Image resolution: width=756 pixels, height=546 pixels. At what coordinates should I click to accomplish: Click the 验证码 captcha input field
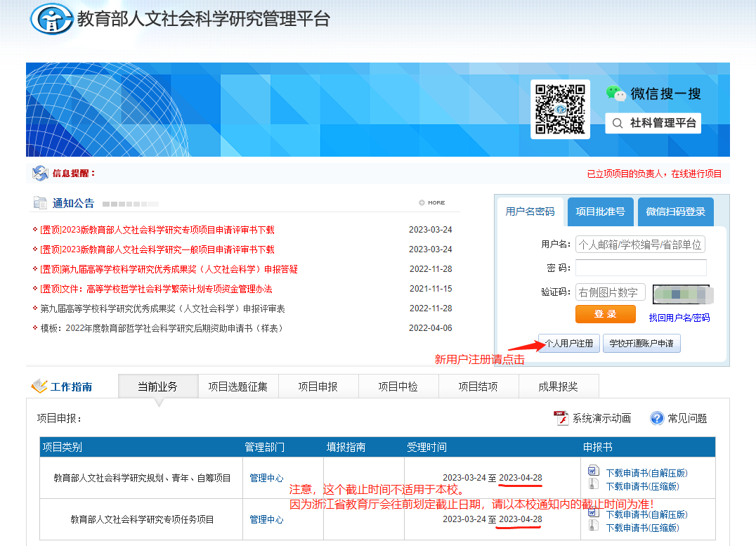point(610,292)
